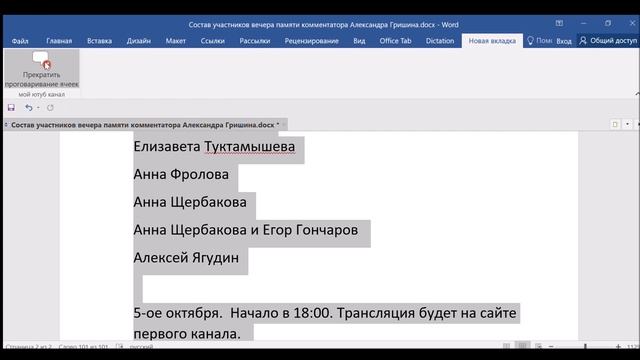Undo the last action with the arrow icon
The height and width of the screenshot is (360, 640).
29,108
